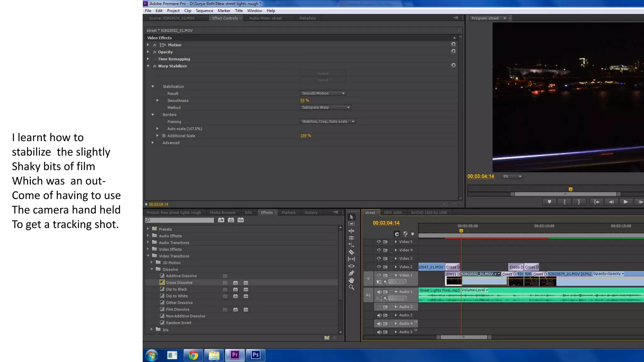
Task: Open the Framing Stabilize, Crop, Auto-scale dropdown
Action: (x=328, y=122)
